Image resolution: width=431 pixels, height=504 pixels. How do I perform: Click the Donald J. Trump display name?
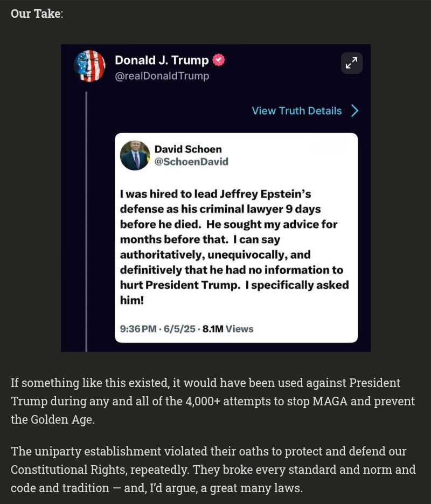click(x=162, y=60)
